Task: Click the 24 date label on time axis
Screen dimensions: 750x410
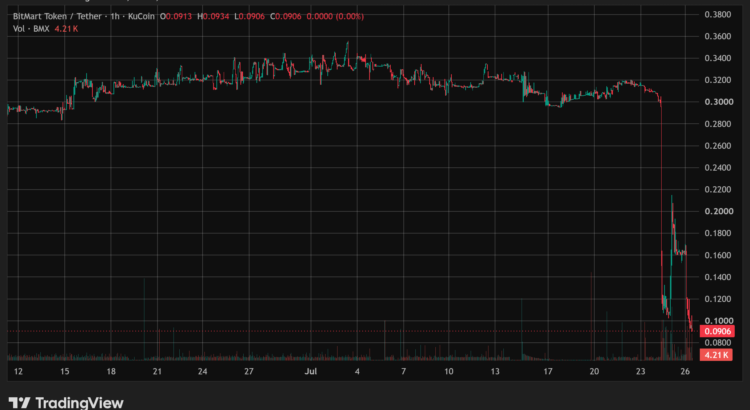Action: click(x=203, y=371)
